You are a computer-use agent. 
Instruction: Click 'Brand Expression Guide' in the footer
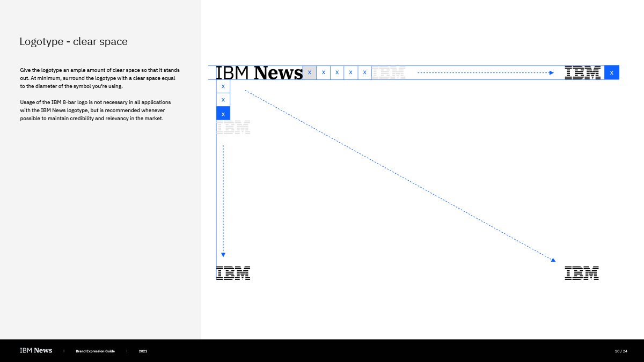coord(95,351)
